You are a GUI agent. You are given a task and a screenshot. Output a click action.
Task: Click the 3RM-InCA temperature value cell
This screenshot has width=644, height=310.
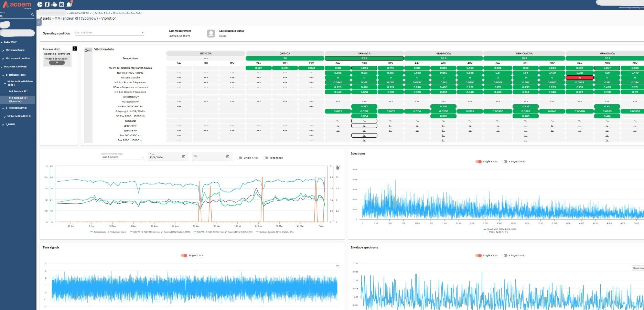coord(364,58)
